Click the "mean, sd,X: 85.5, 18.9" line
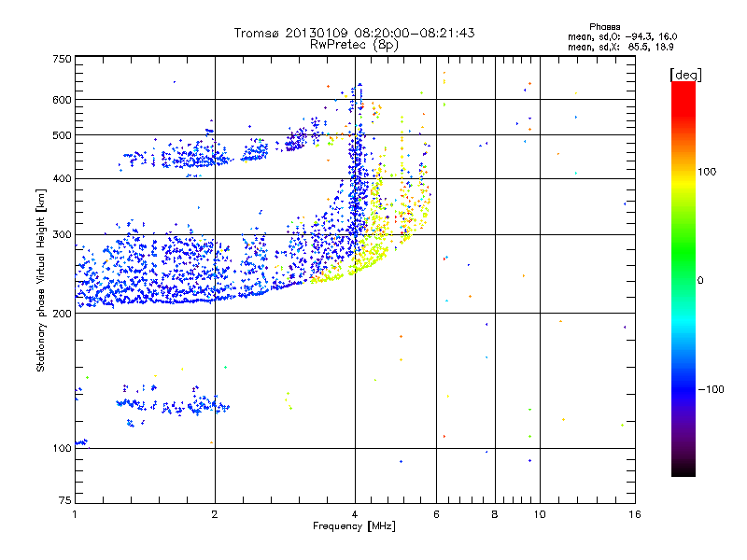Screen dimensions: 747x560 pos(620,47)
